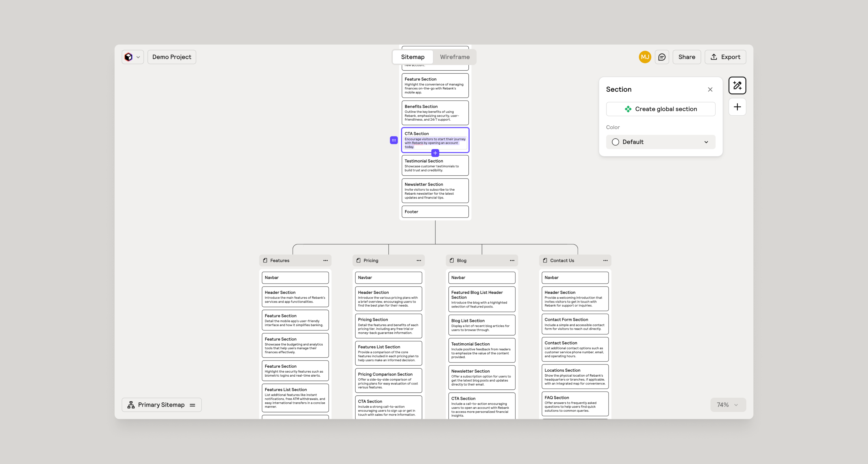Click the MJ user avatar

pyautogui.click(x=645, y=57)
